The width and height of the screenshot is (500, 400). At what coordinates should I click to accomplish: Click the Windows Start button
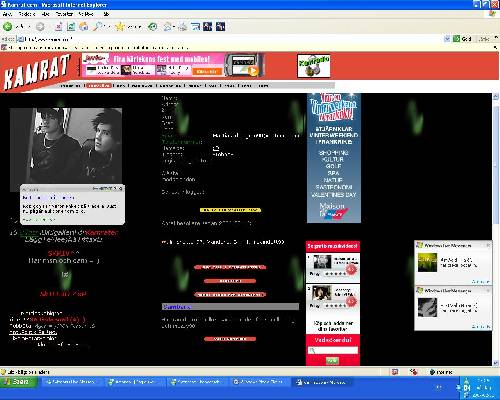(18, 382)
